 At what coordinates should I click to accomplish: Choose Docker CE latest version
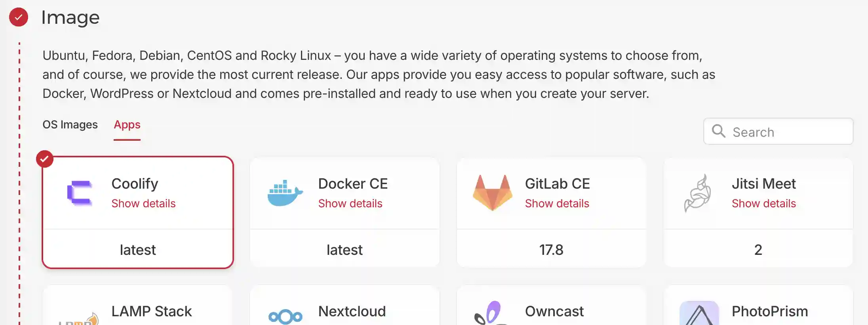click(345, 250)
